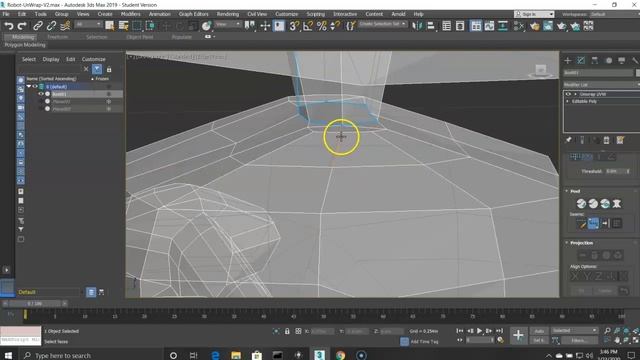This screenshot has width=640, height=360.
Task: Open the File menu
Action: tap(6, 14)
